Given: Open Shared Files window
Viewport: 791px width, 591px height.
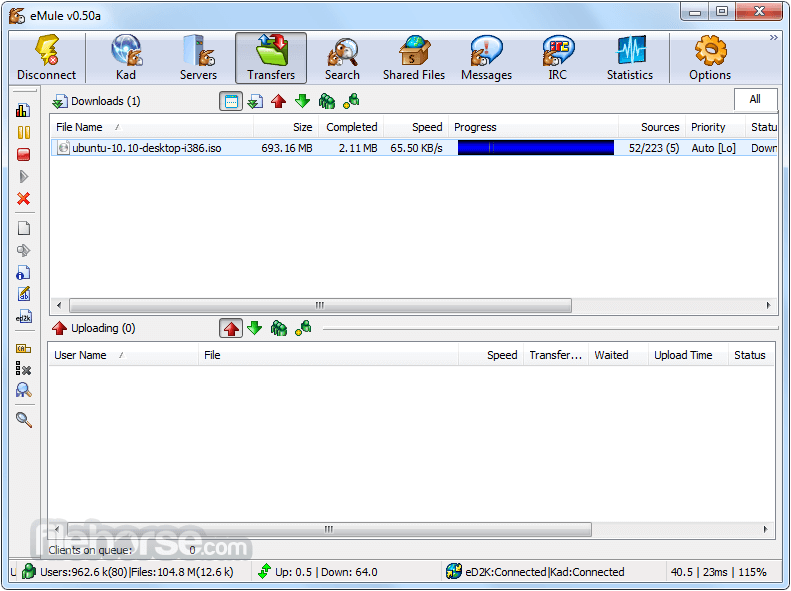Looking at the screenshot, I should (x=414, y=57).
